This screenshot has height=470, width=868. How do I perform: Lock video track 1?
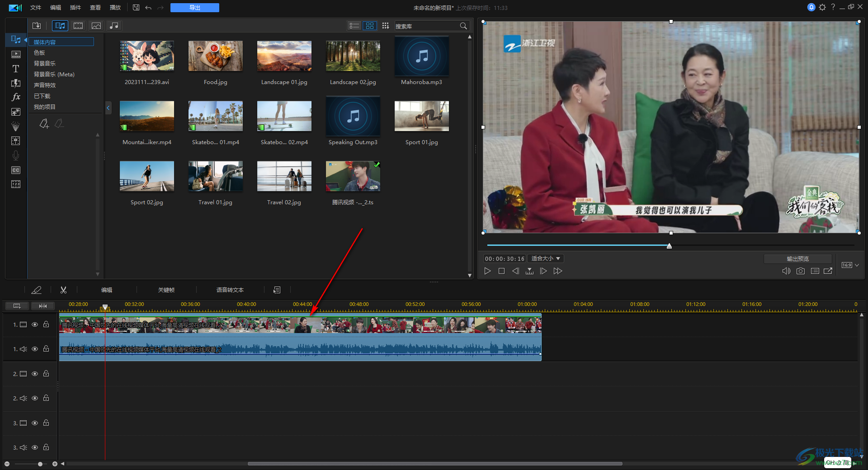click(46, 324)
